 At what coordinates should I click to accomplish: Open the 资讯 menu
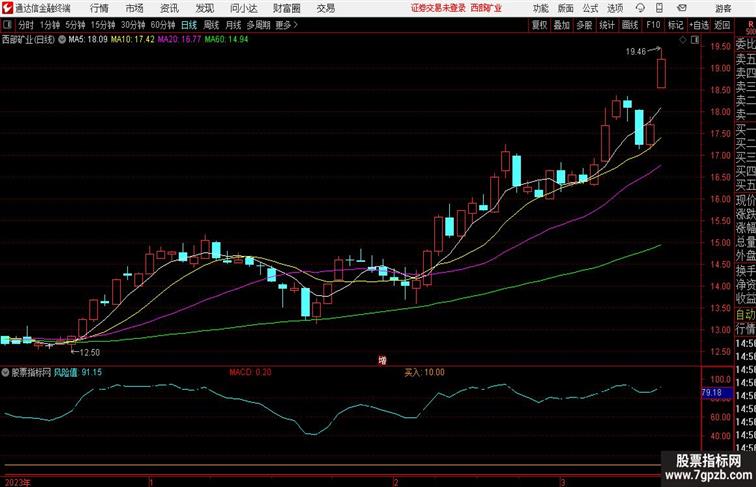[x=169, y=8]
